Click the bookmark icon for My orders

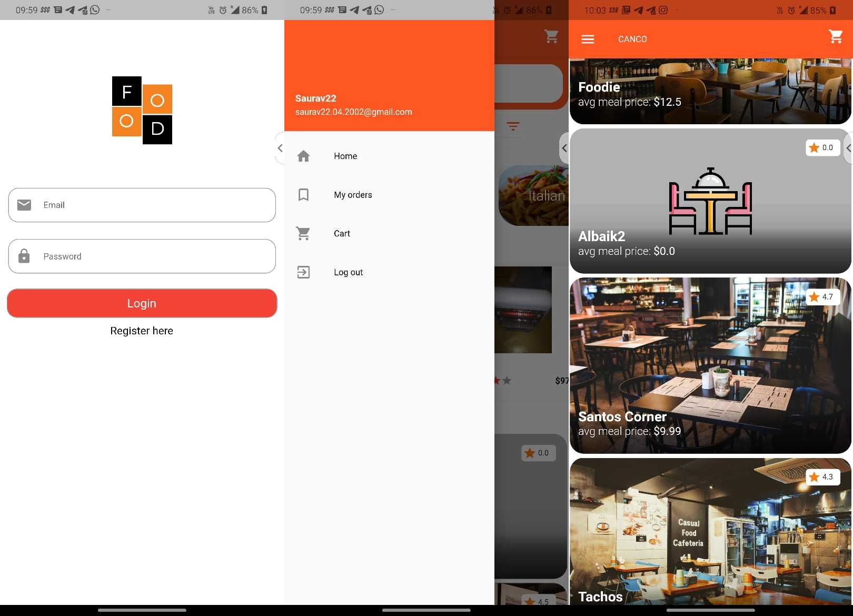pos(303,195)
